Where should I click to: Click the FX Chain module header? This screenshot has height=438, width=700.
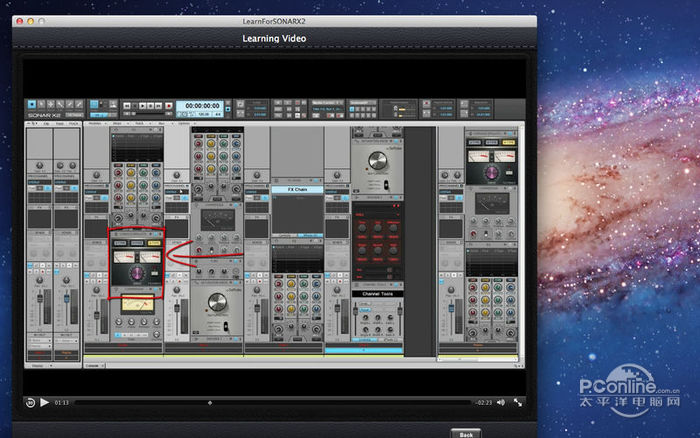click(297, 189)
